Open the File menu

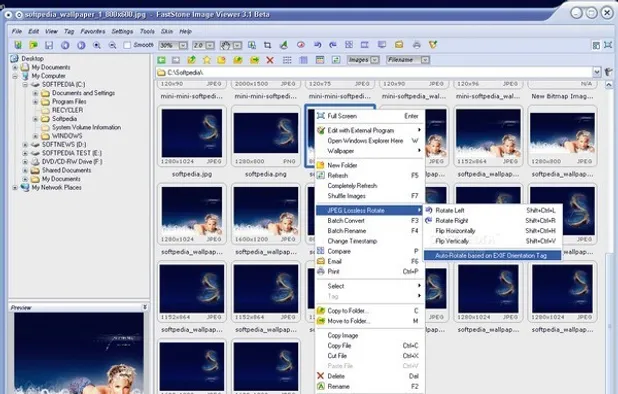(x=17, y=31)
